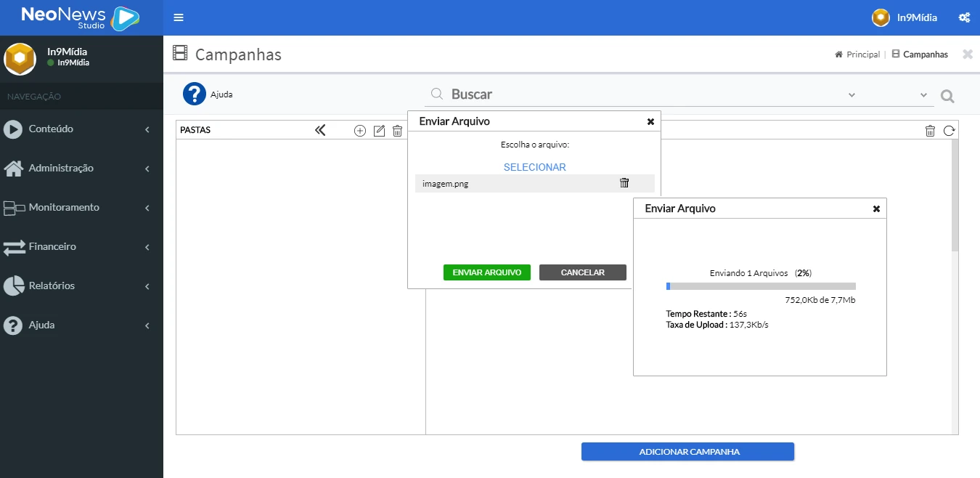The height and width of the screenshot is (478, 980).
Task: Toggle the hamburger sidebar menu
Action: pos(179,17)
